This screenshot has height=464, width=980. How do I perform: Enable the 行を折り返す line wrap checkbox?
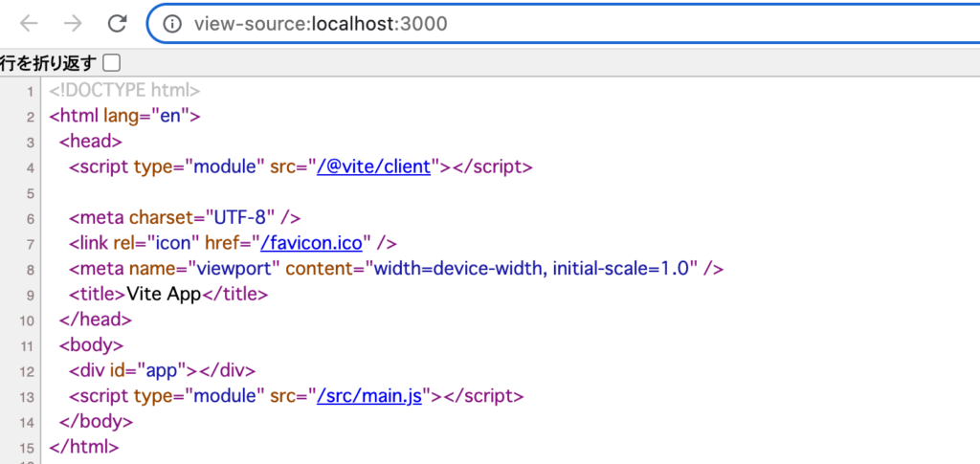click(x=112, y=63)
